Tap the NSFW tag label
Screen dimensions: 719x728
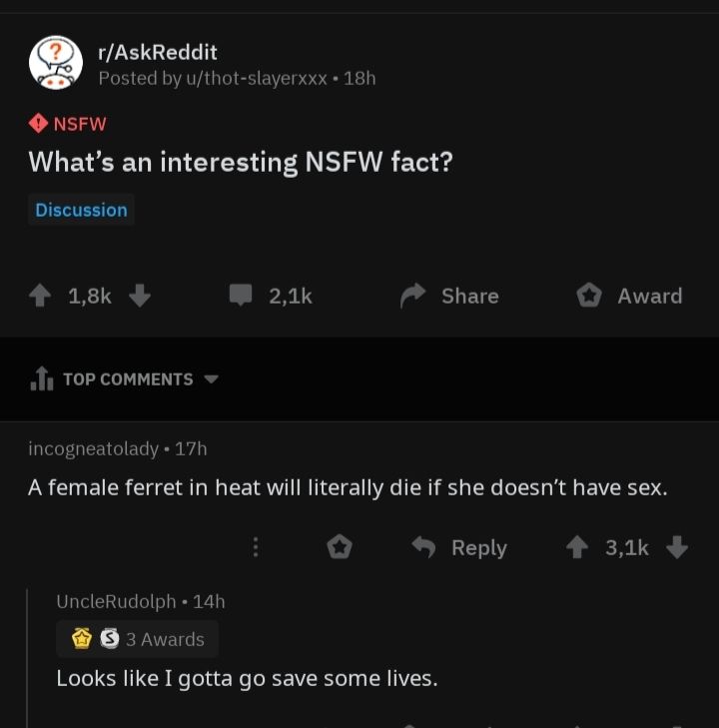tap(68, 124)
